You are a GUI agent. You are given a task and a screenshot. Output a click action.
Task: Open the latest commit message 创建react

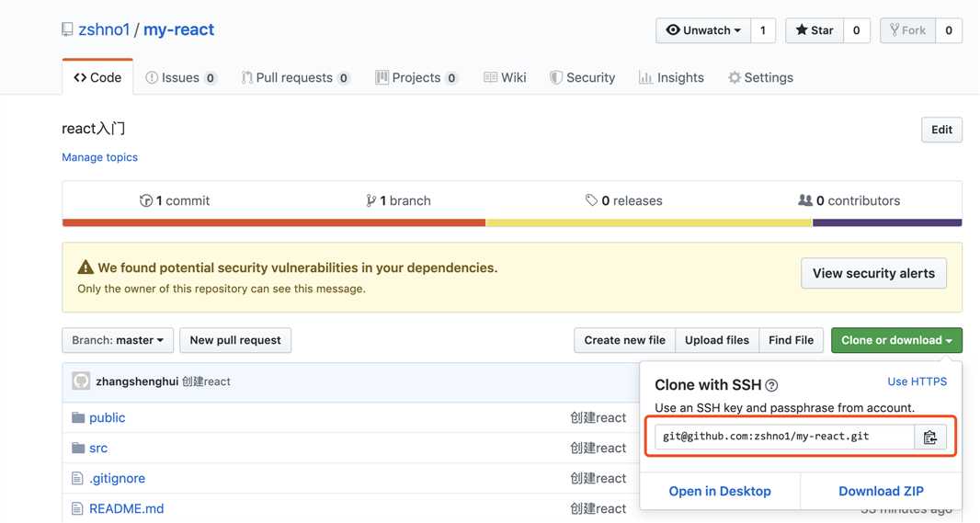click(206, 381)
